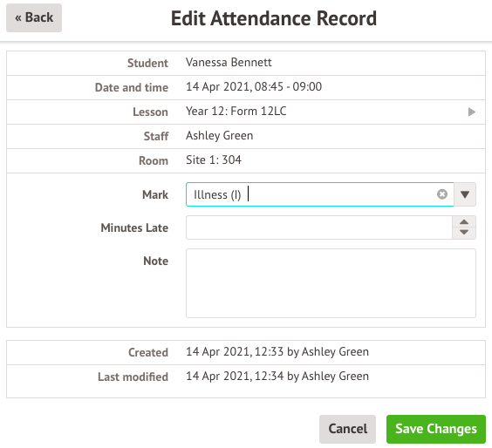Clear the Illness (I) mark selection
The height and width of the screenshot is (448, 492).
click(442, 194)
